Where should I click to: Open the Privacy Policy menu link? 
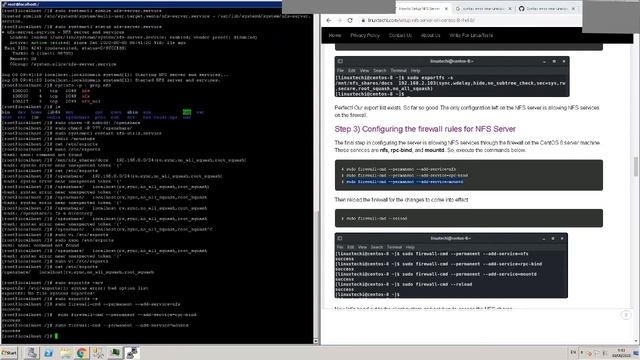(365, 36)
